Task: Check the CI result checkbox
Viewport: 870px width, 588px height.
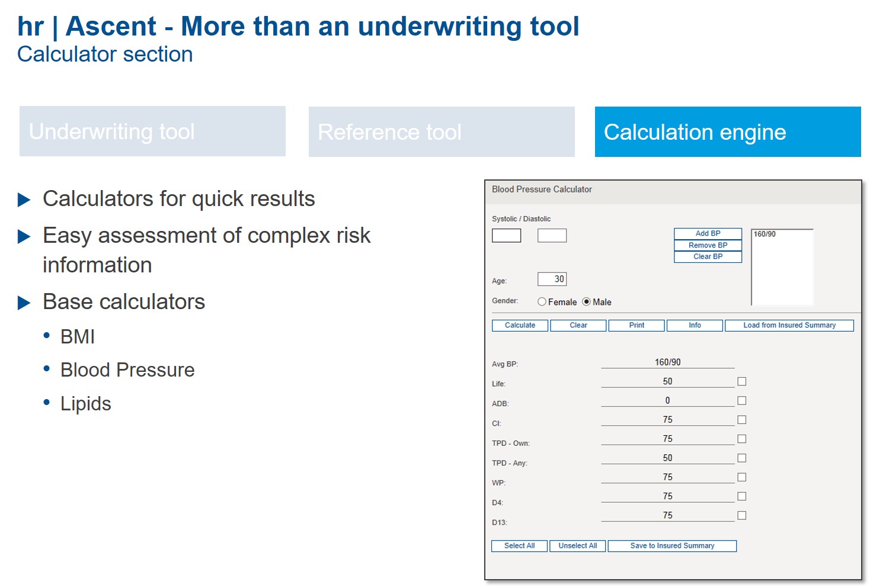Action: click(742, 420)
